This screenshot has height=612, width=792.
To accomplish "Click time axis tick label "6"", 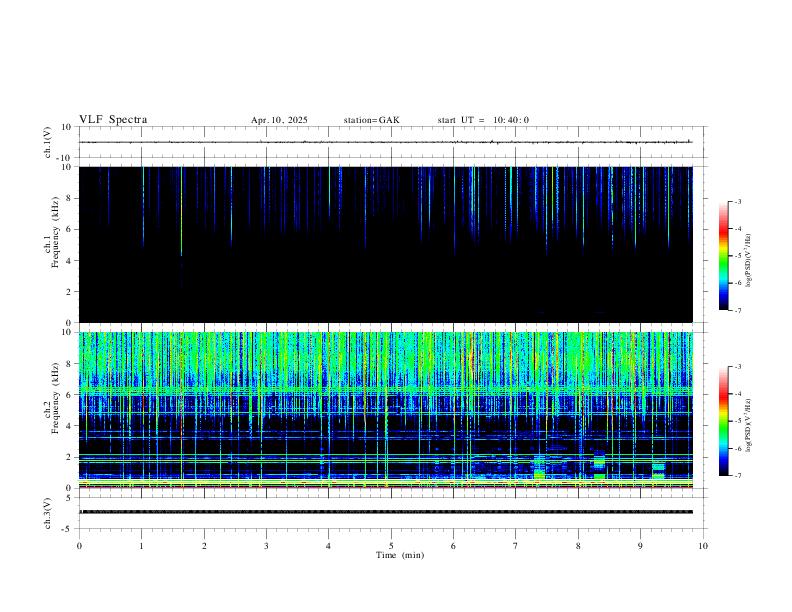I will [x=453, y=546].
